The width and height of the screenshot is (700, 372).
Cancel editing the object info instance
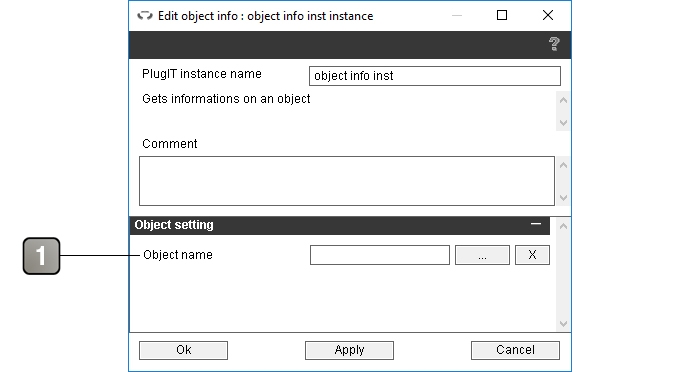(515, 350)
